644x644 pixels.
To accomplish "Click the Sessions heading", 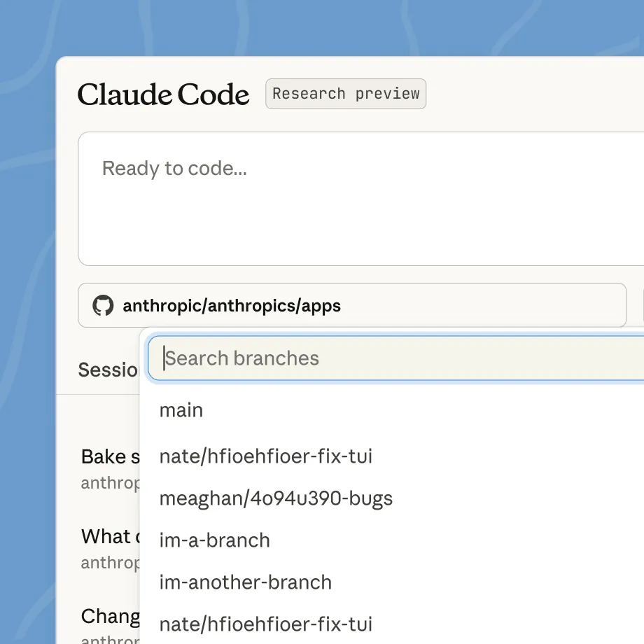I will click(x=108, y=370).
